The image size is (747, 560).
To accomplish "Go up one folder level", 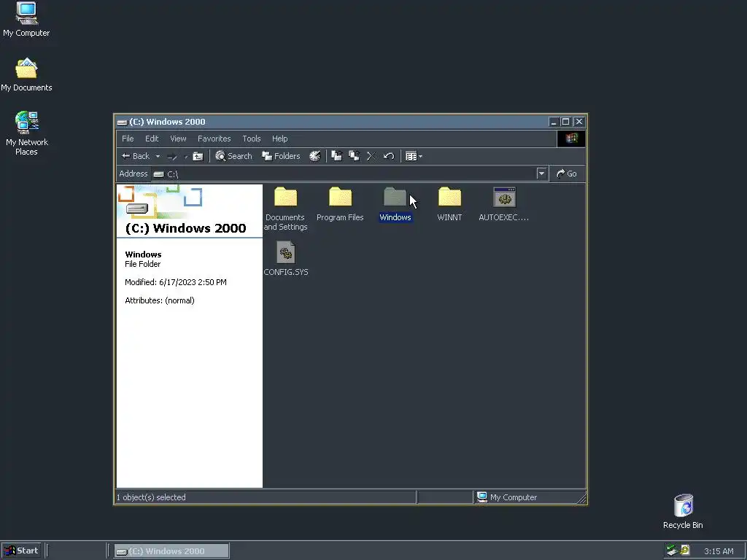I will pyautogui.click(x=198, y=156).
